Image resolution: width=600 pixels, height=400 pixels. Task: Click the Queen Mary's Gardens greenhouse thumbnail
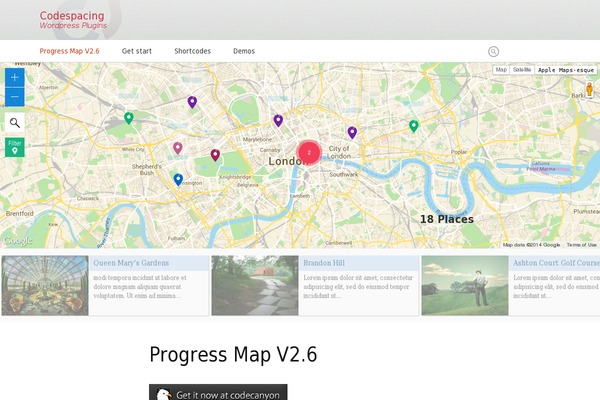[x=45, y=286]
